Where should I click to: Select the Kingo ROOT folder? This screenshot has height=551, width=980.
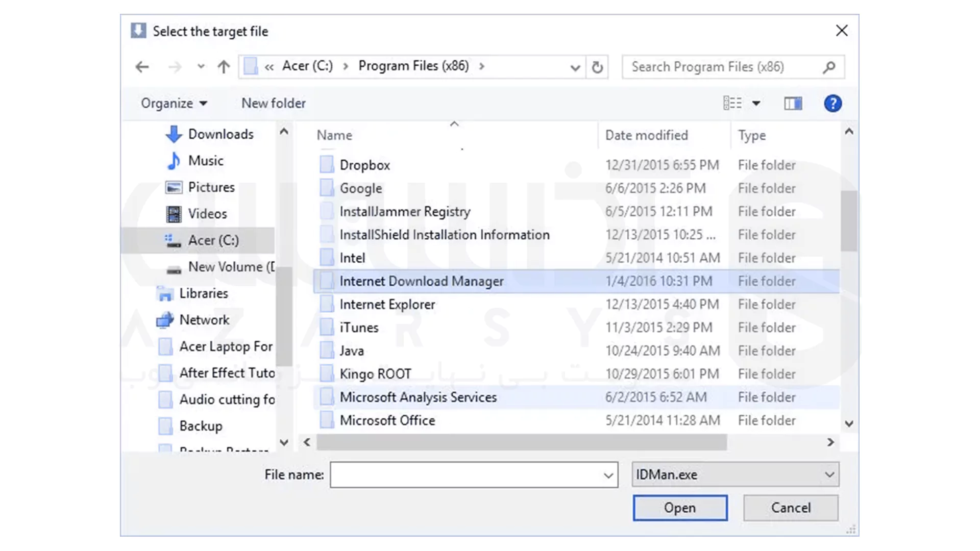pos(576,374)
